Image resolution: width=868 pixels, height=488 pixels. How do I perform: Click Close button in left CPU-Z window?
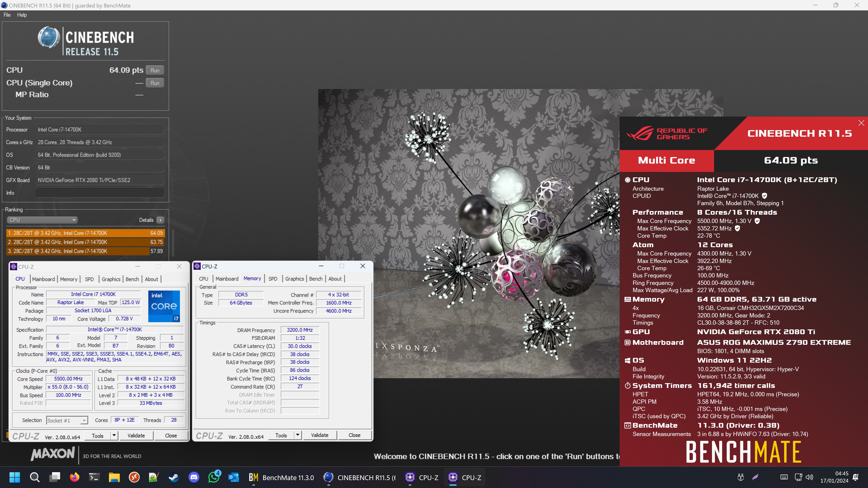point(171,436)
